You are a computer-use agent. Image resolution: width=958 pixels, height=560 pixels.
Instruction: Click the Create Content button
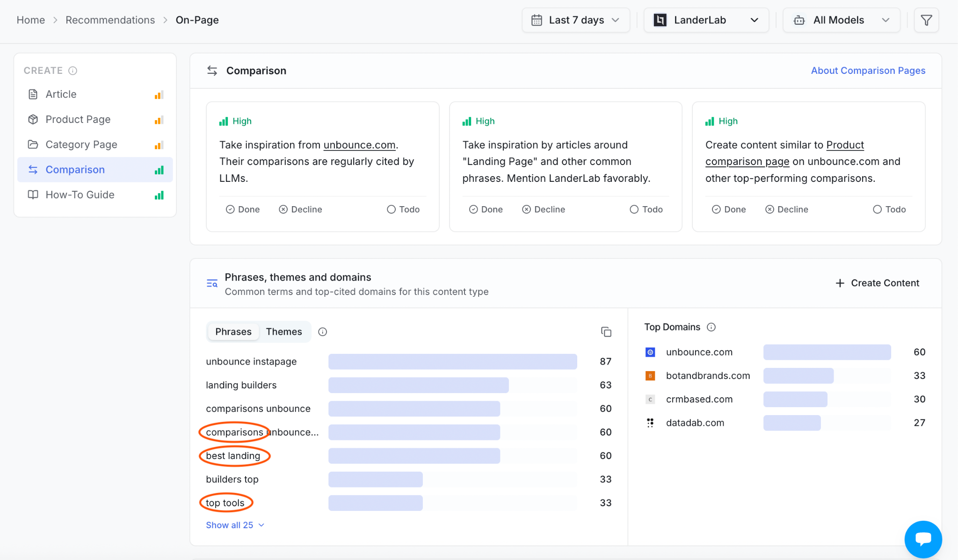(878, 283)
